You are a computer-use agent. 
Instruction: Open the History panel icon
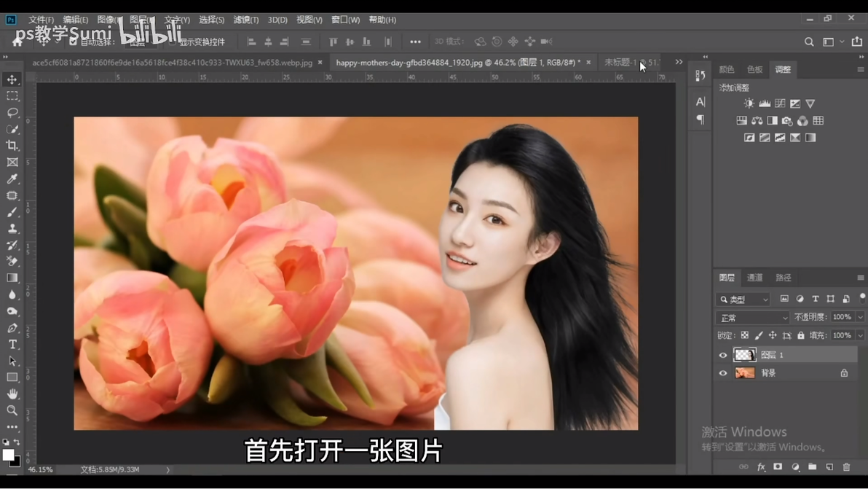(701, 75)
